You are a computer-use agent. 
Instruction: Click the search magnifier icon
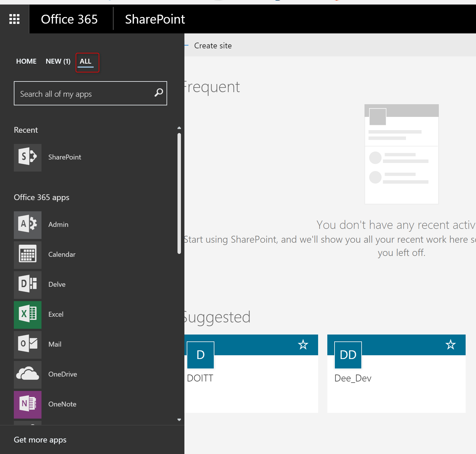pos(158,93)
